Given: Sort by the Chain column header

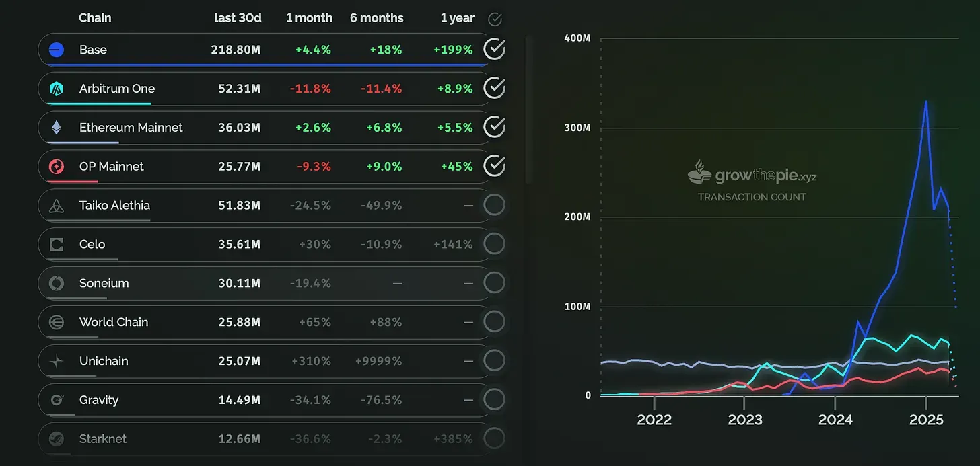Looking at the screenshot, I should [95, 18].
